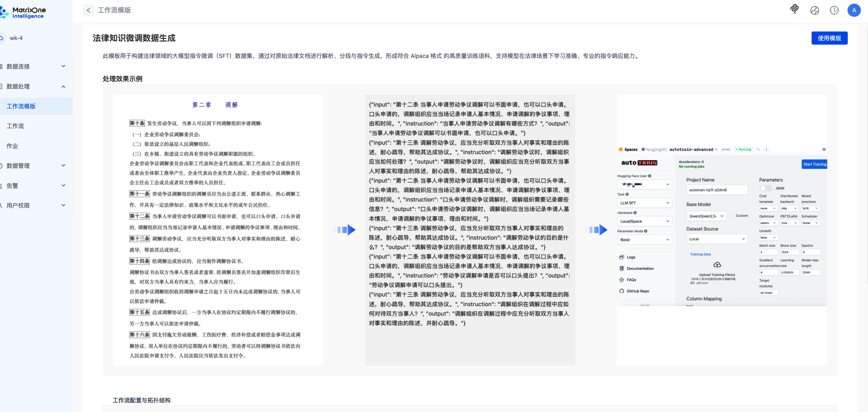
Task: Open history via the clock icon
Action: point(834,10)
